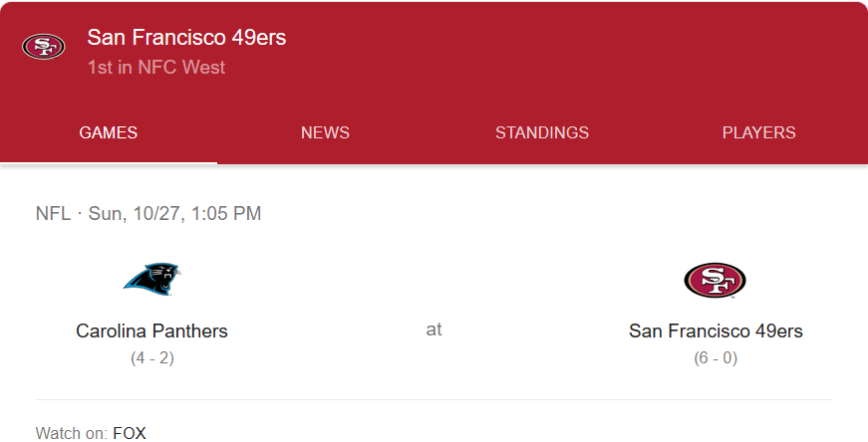Click the "at" text between the teams
Viewport: 868px width, 442px height.
pos(434,330)
